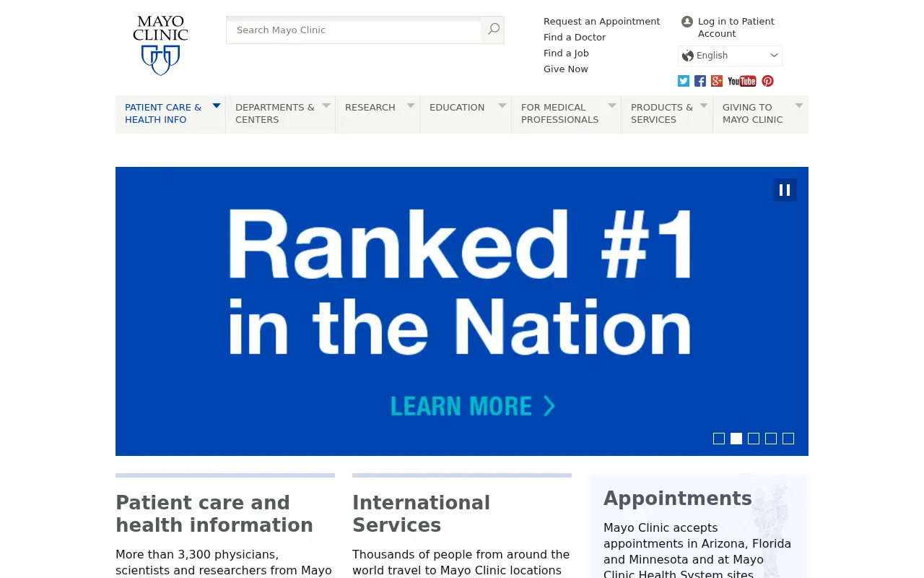Viewport: 924px width, 578px height.
Task: Select the third slide indicator
Action: pyautogui.click(x=754, y=439)
